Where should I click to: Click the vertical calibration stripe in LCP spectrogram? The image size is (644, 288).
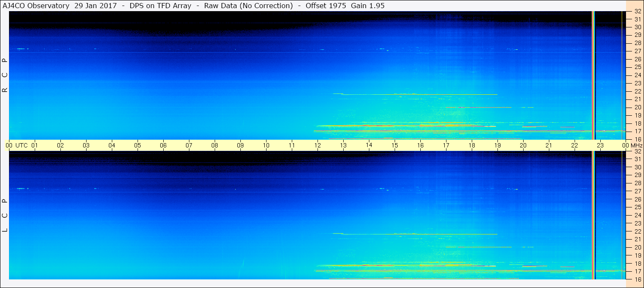click(x=593, y=215)
